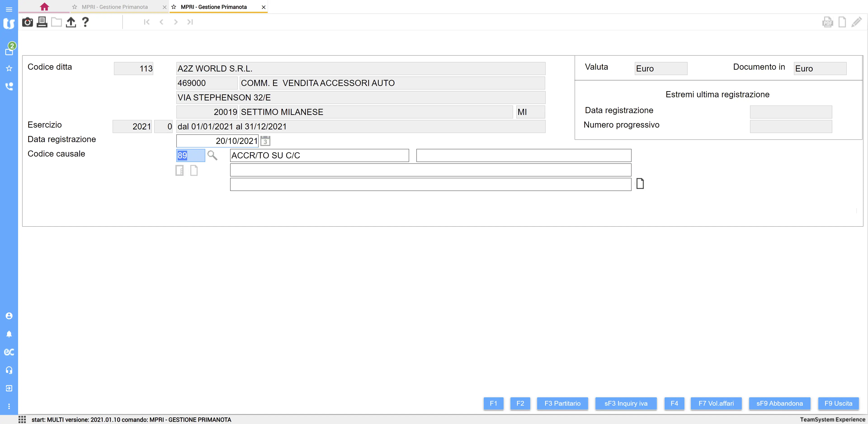Click the printer icon in toolbar
The width and height of the screenshot is (868, 424).
click(x=42, y=22)
